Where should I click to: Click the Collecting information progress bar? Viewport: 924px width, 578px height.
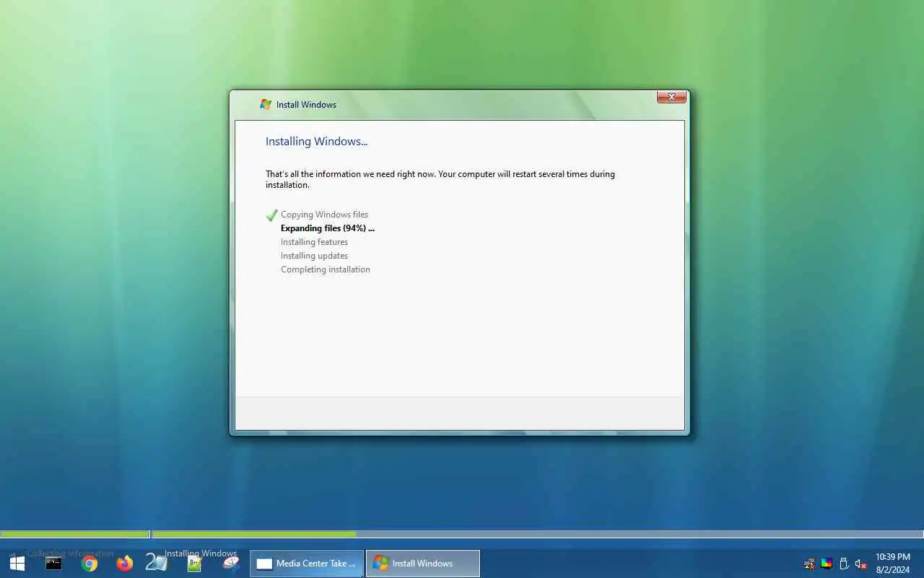coord(75,535)
